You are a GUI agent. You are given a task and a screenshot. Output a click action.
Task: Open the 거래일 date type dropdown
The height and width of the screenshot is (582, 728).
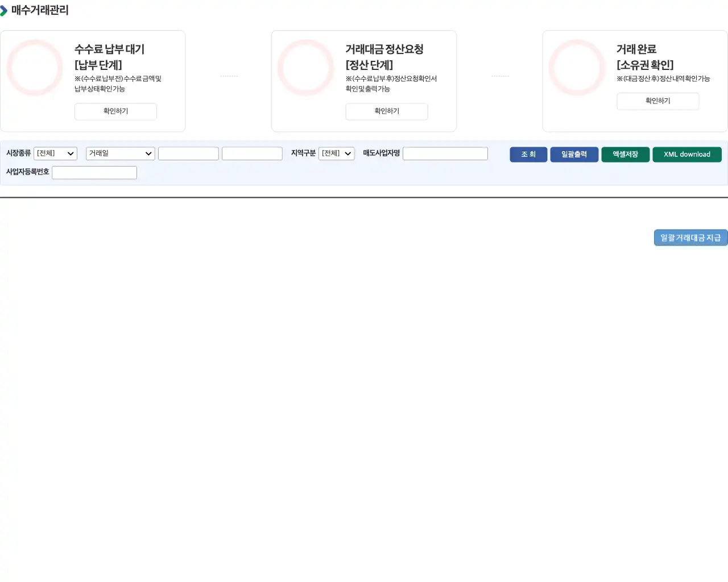[120, 153]
